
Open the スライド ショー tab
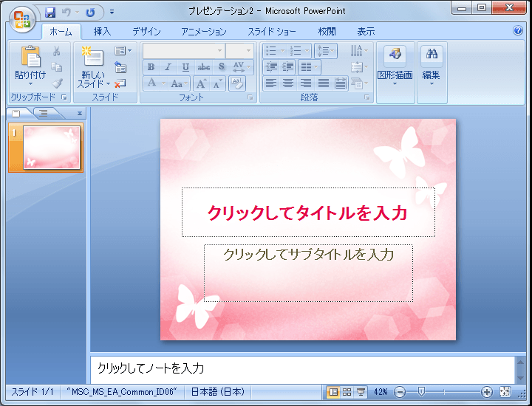tap(271, 32)
